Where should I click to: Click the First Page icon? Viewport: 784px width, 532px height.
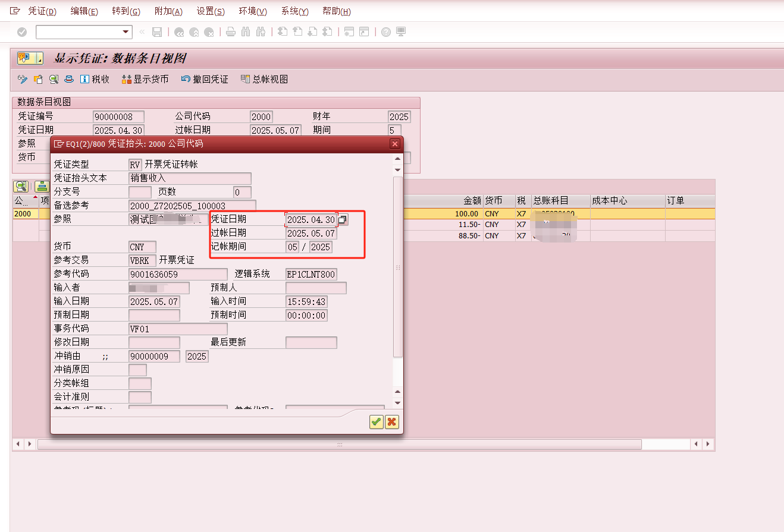[x=283, y=32]
